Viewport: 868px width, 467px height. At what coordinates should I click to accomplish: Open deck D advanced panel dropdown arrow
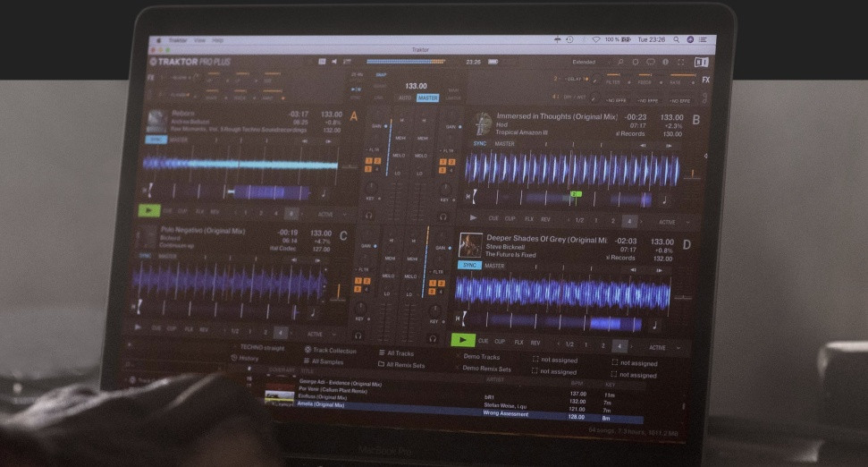678,348
